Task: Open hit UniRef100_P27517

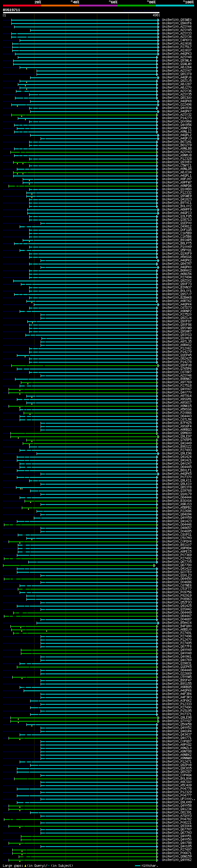Action: pos(177,47)
